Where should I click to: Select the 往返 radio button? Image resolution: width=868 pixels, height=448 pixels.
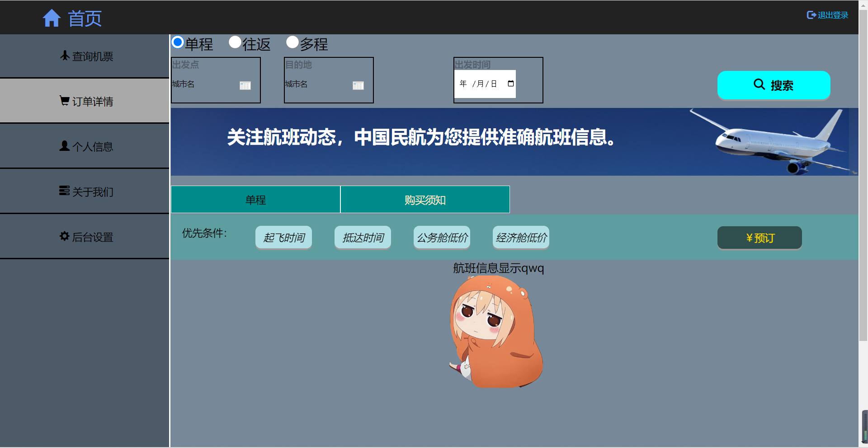coord(235,42)
